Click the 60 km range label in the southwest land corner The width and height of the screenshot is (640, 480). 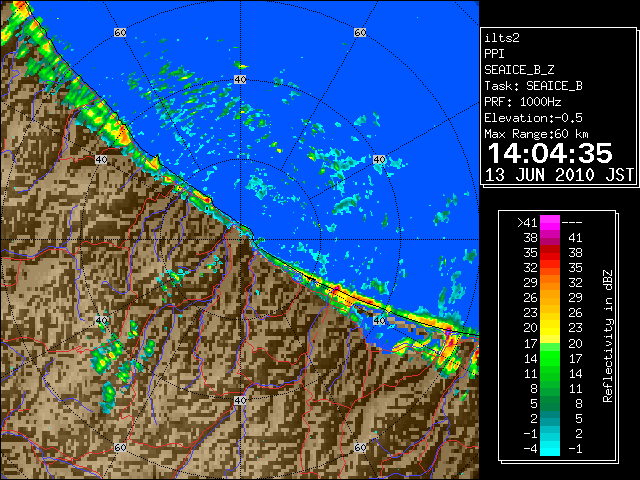120,447
